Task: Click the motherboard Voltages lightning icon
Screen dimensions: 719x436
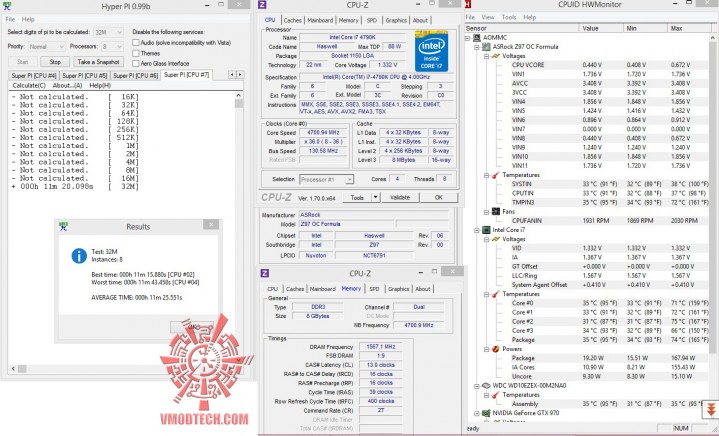Action: [x=496, y=56]
